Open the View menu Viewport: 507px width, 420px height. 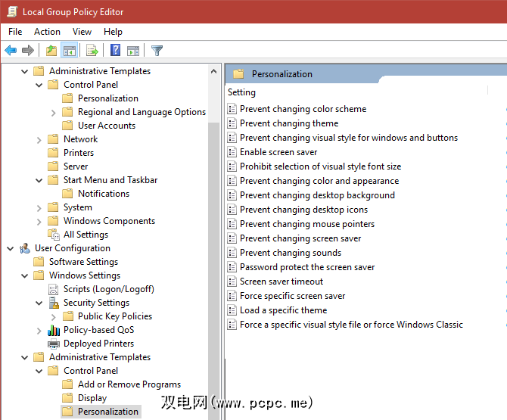click(x=82, y=32)
